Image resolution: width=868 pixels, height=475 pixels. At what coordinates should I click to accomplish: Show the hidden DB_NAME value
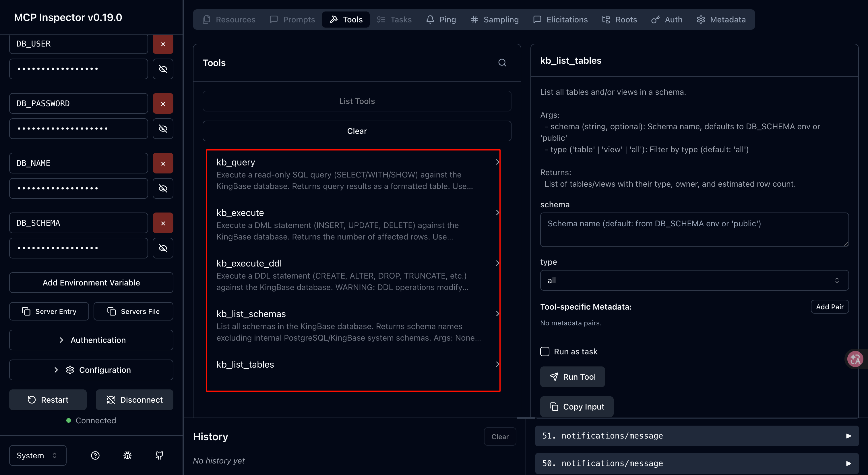163,188
